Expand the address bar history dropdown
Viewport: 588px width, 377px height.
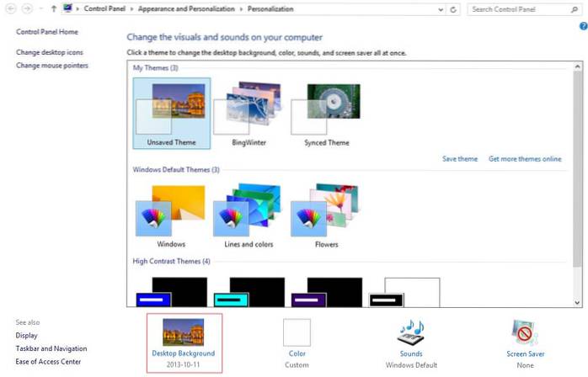pos(441,9)
